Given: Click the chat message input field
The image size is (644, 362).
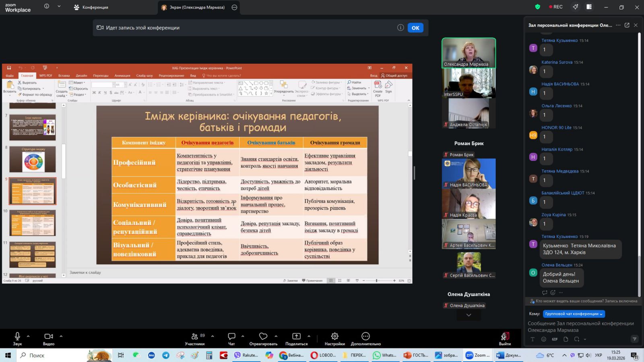Looking at the screenshot, I should click(x=582, y=327).
